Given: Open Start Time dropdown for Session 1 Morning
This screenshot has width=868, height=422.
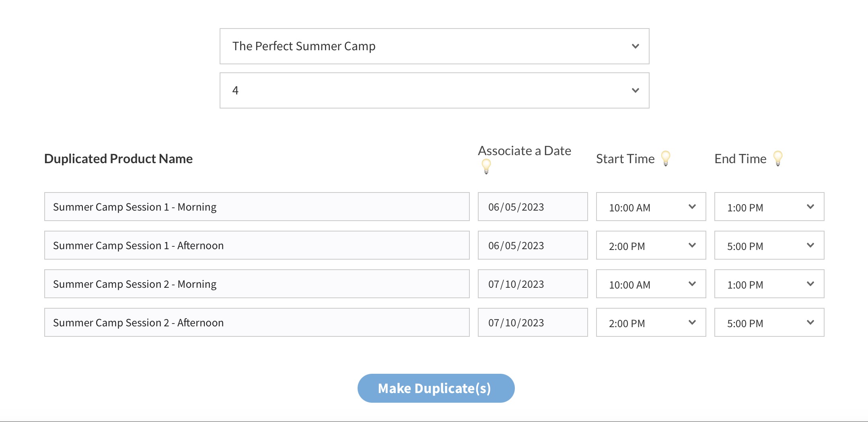Looking at the screenshot, I should pyautogui.click(x=650, y=207).
